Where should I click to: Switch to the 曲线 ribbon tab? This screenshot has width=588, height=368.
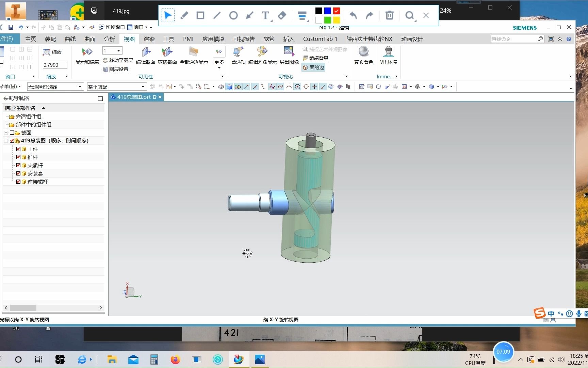70,39
